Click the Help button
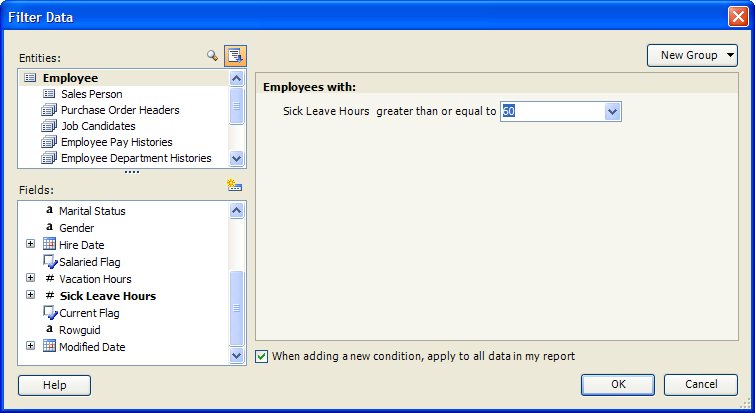This screenshot has width=755, height=413. pyautogui.click(x=54, y=385)
